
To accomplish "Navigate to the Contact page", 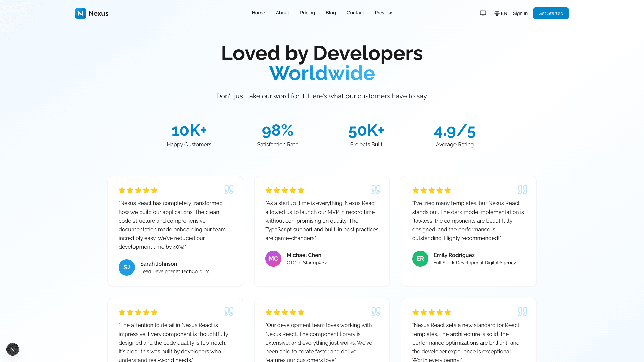I will pos(355,13).
